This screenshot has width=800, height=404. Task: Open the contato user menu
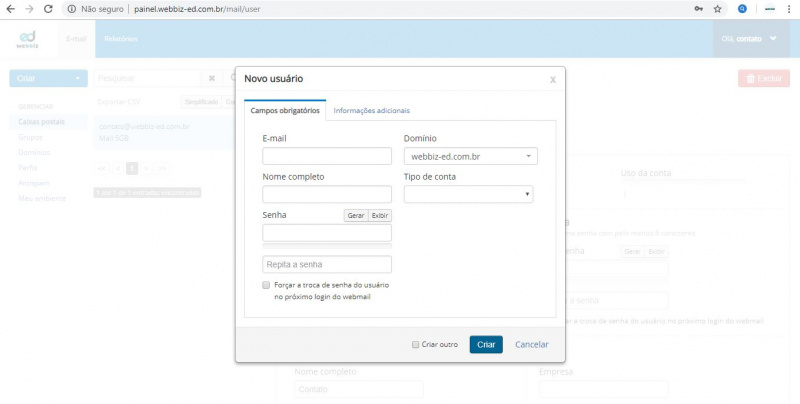point(750,39)
